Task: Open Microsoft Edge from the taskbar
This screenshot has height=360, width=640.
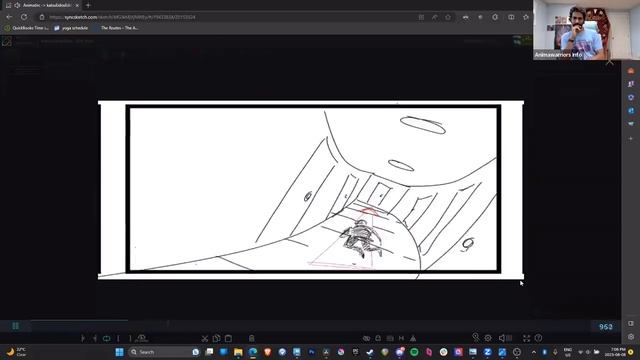Action: 253,352
